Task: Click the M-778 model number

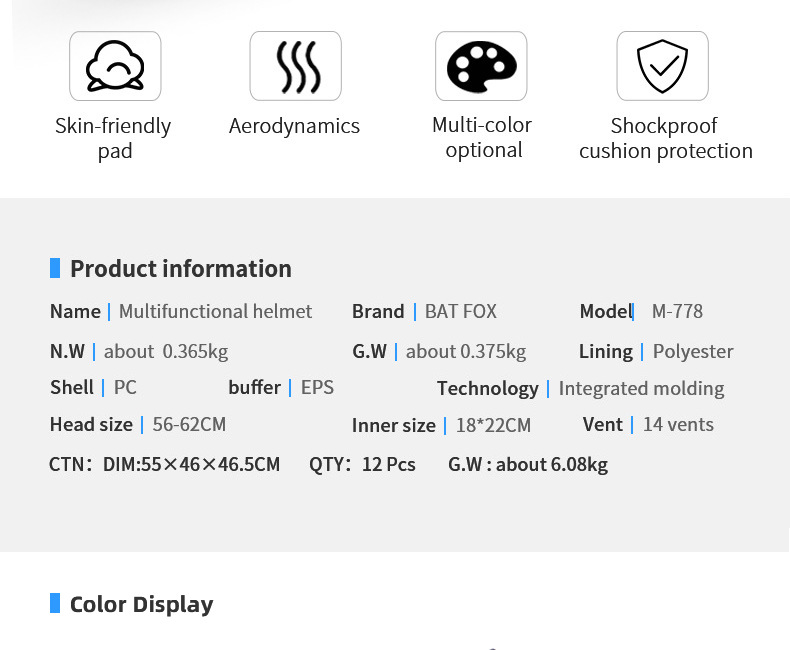Action: point(677,311)
